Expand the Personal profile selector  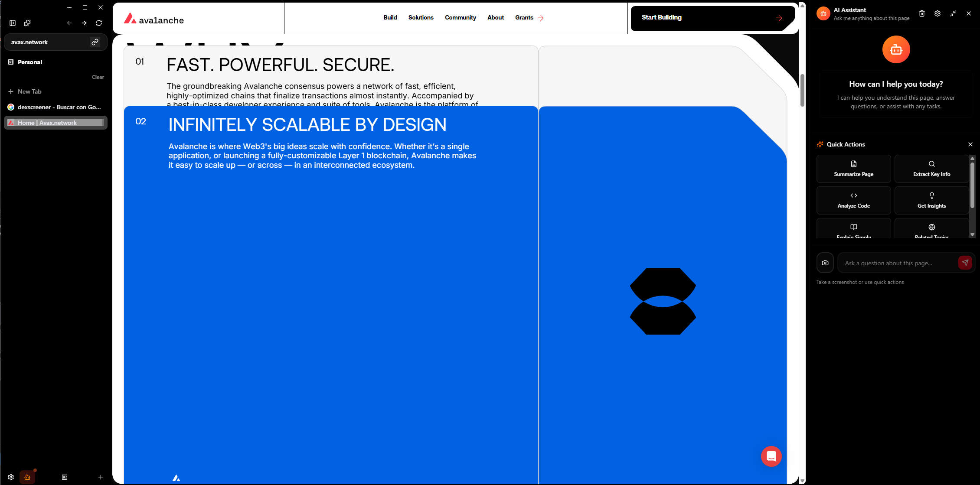(29, 62)
